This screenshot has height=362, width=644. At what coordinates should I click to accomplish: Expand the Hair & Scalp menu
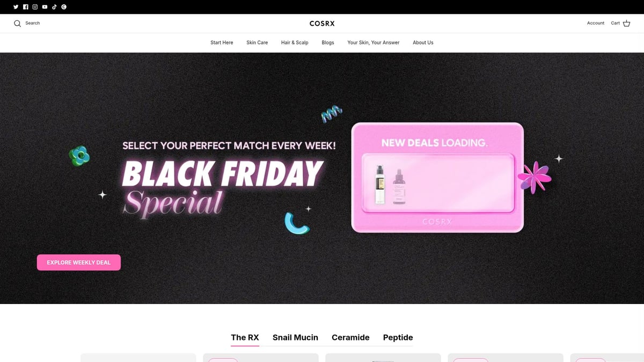click(295, 42)
